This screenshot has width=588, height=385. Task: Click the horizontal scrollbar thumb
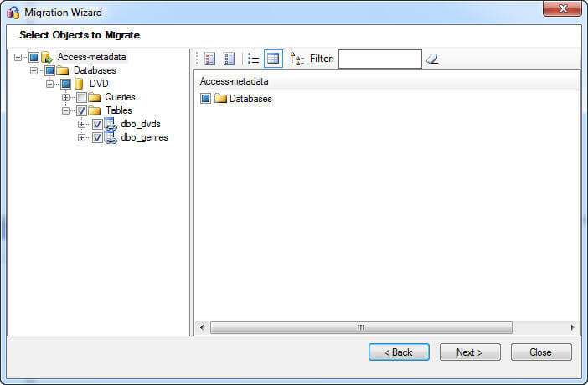click(361, 327)
